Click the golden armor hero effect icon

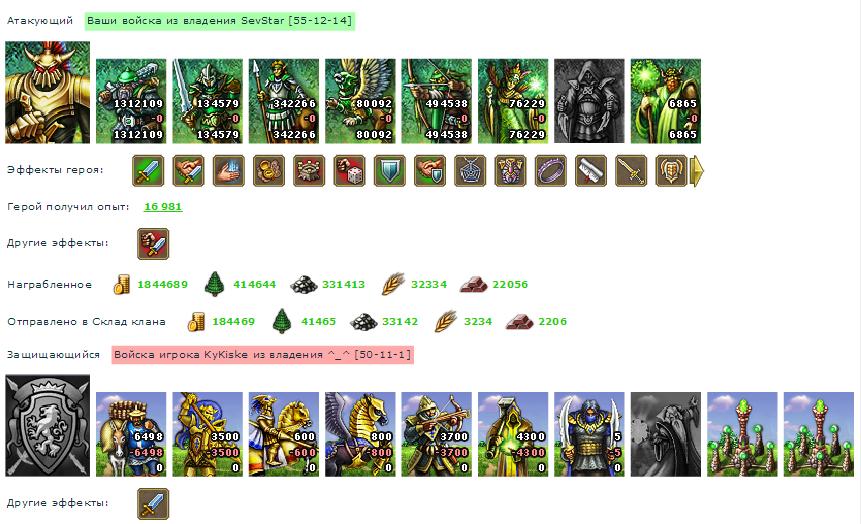pos(672,171)
